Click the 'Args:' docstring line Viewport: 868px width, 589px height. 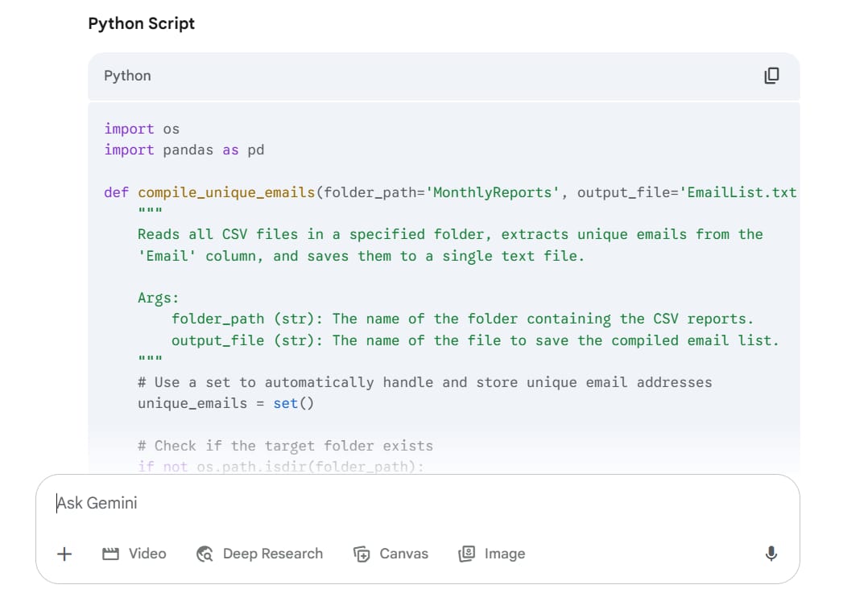pos(159,298)
